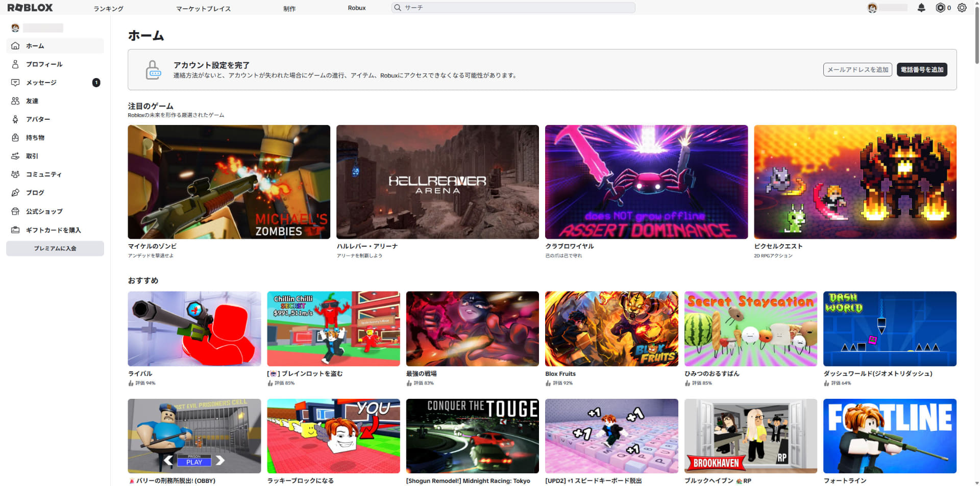Open Robux in top navigation

(357, 8)
